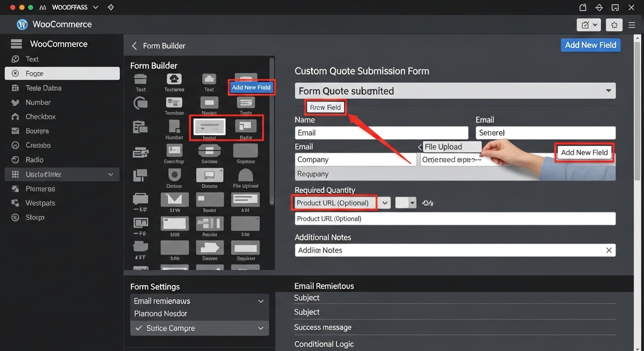The width and height of the screenshot is (644, 351).
Task: Pick the Number field icon in palette
Action: pyautogui.click(x=174, y=127)
